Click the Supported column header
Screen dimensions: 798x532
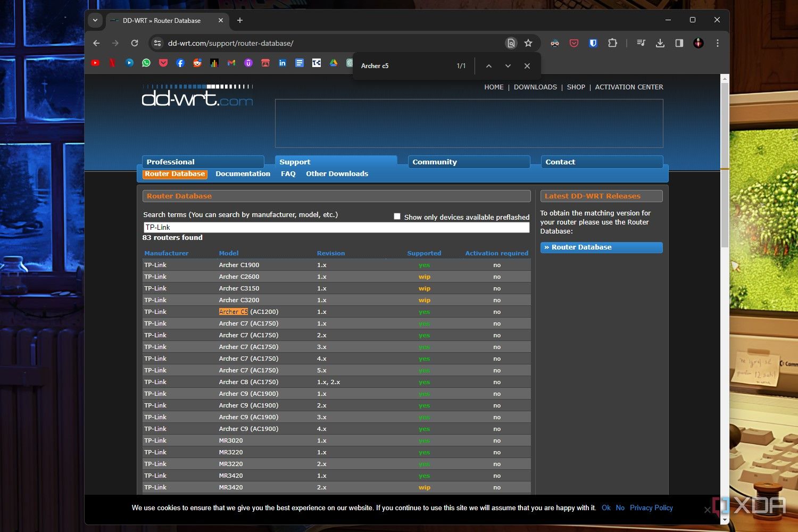tap(424, 253)
